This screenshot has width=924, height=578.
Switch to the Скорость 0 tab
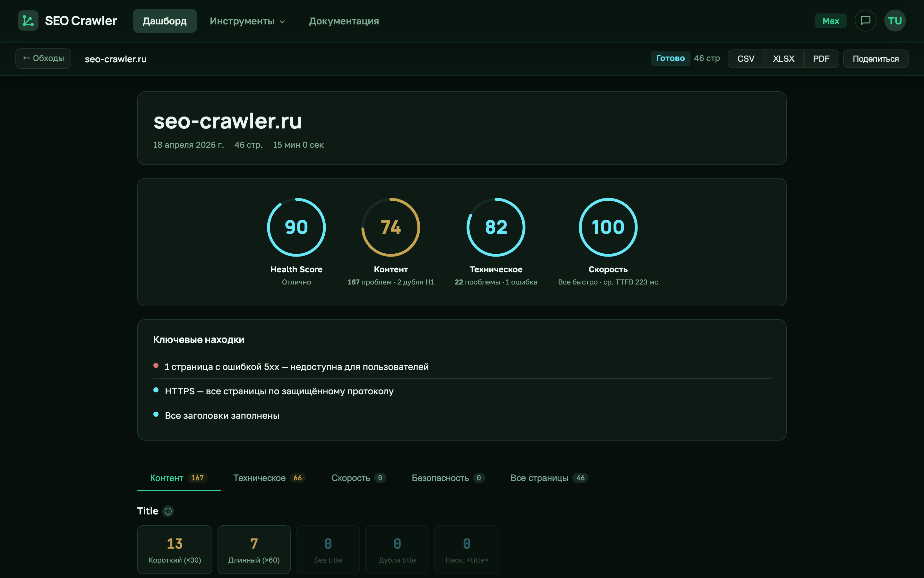tap(358, 478)
